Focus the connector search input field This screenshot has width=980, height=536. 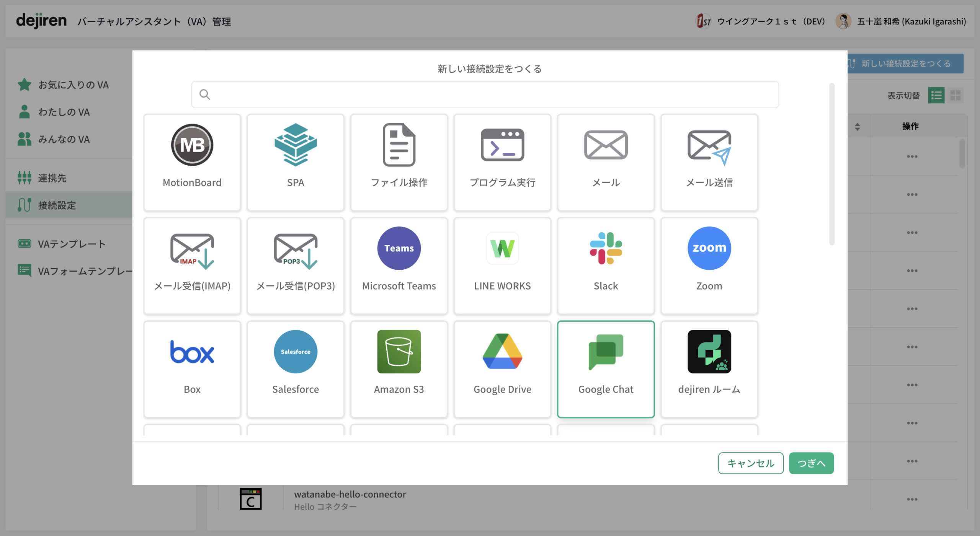tap(485, 94)
